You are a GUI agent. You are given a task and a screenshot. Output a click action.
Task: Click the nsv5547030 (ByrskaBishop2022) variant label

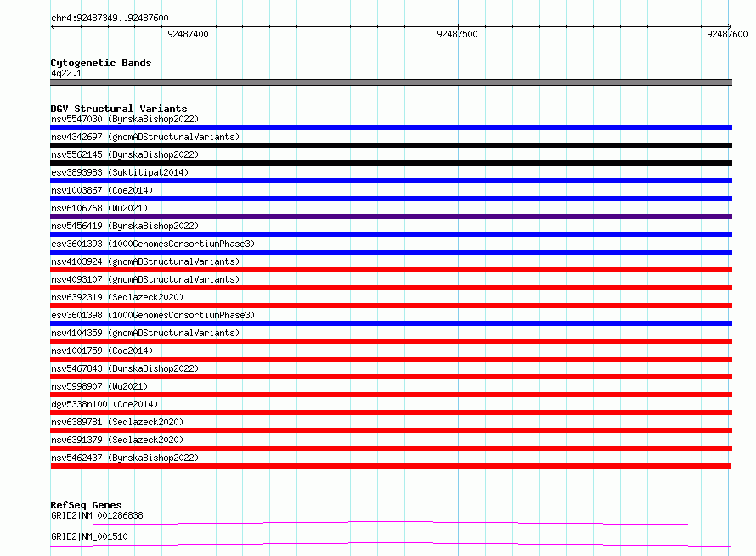point(125,119)
